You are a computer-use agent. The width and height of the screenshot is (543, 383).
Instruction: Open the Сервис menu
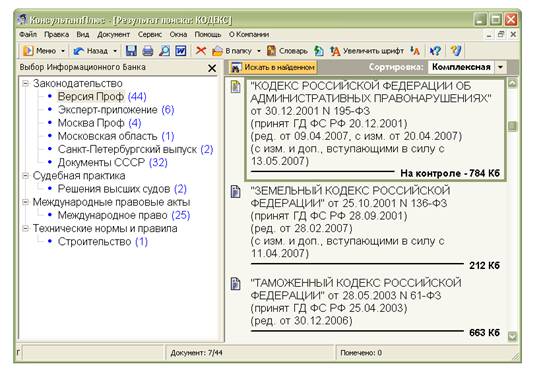point(150,35)
